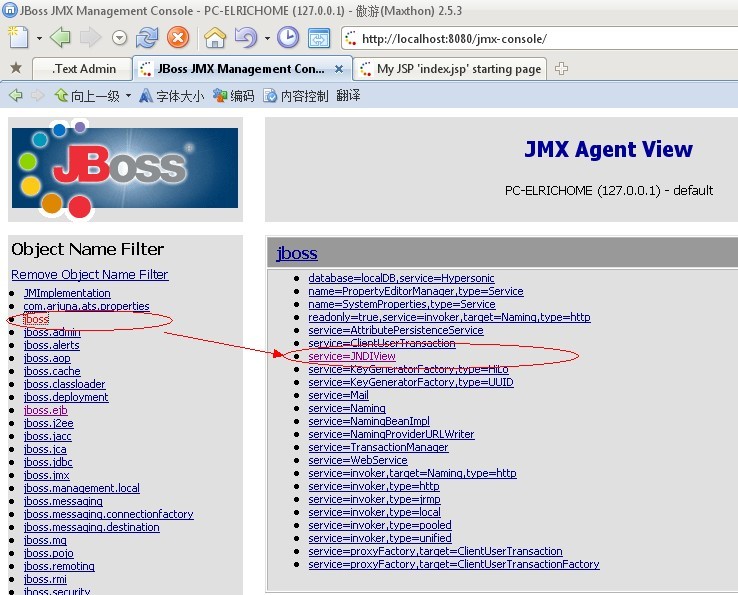The width and height of the screenshot is (738, 595).
Task: Open service=JNDIView MBean link
Action: coord(352,356)
